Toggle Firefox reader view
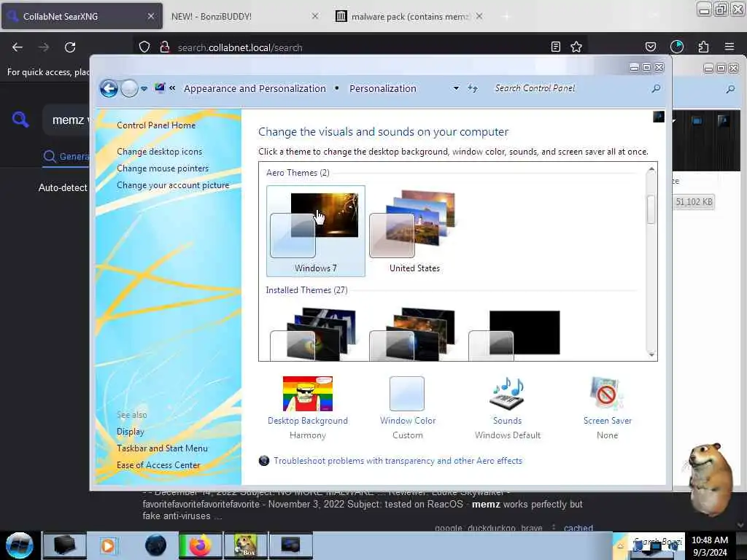This screenshot has width=747, height=560. (555, 47)
